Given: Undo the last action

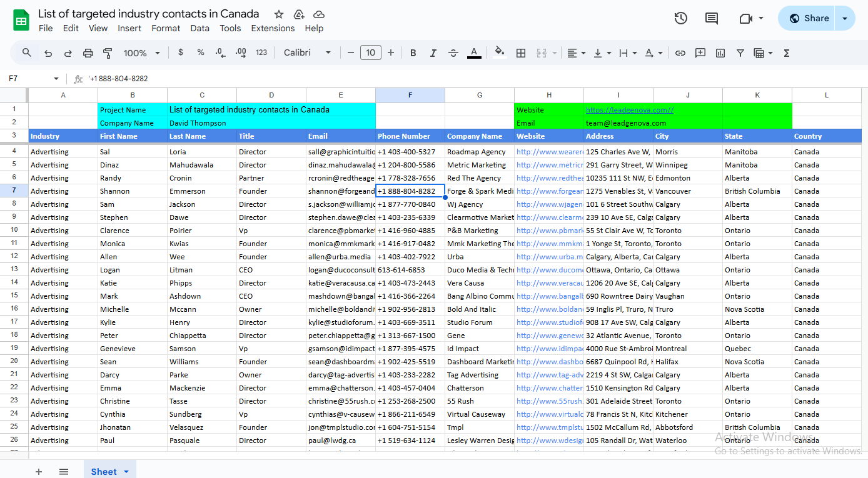Looking at the screenshot, I should point(48,53).
